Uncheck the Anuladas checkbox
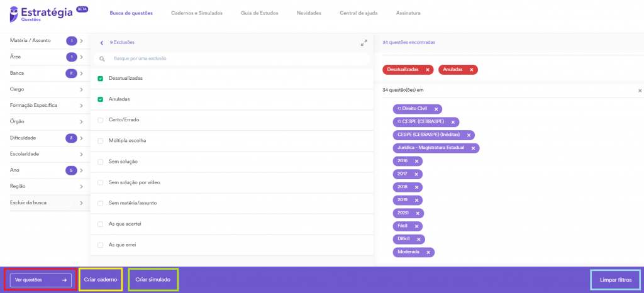 pos(100,99)
